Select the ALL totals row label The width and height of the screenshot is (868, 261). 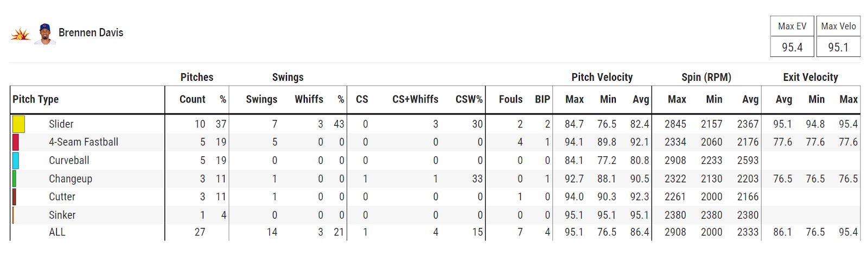pyautogui.click(x=57, y=232)
